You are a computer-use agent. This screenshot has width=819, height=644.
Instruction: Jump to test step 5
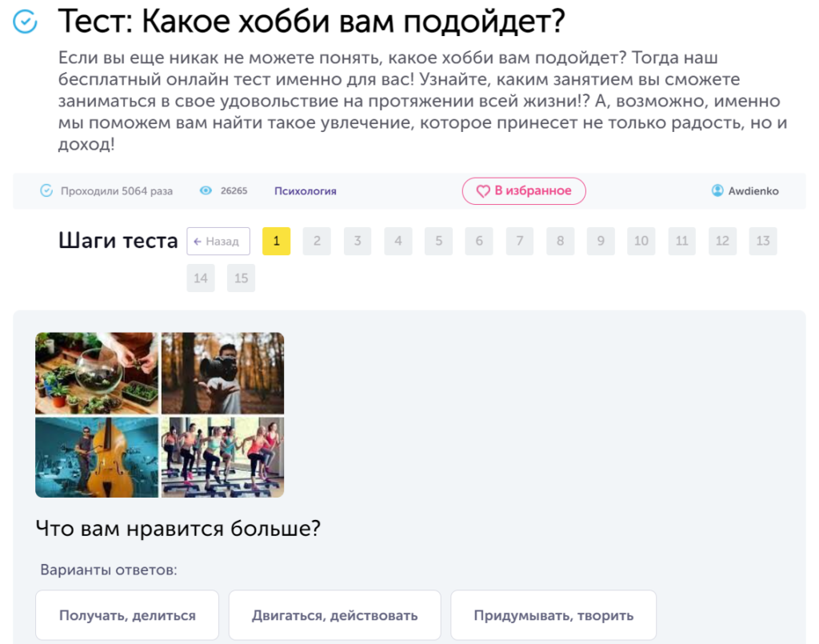pos(438,241)
